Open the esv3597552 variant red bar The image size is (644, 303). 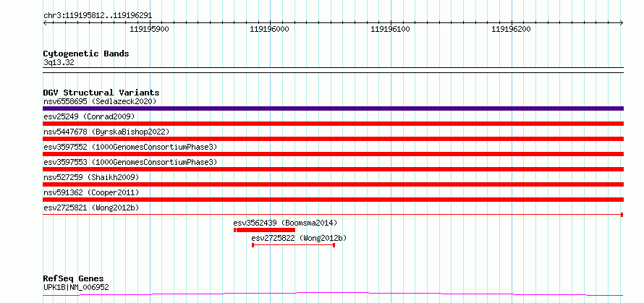click(333, 154)
